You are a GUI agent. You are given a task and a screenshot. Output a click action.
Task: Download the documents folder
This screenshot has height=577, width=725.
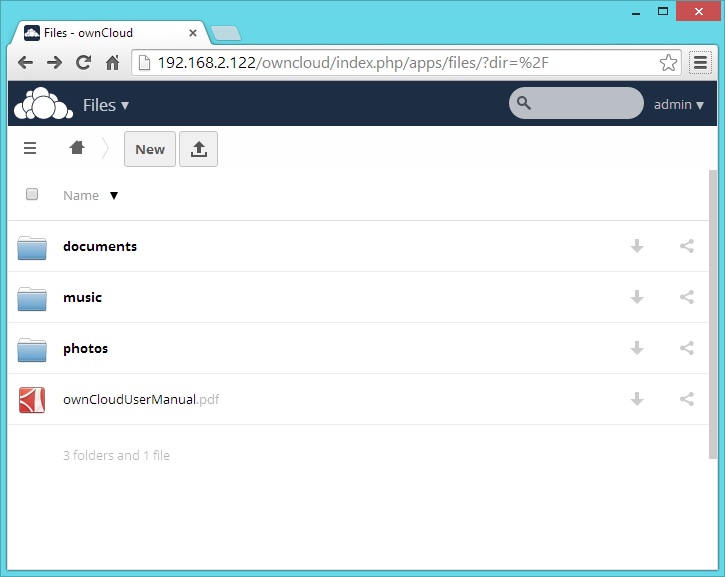(637, 246)
